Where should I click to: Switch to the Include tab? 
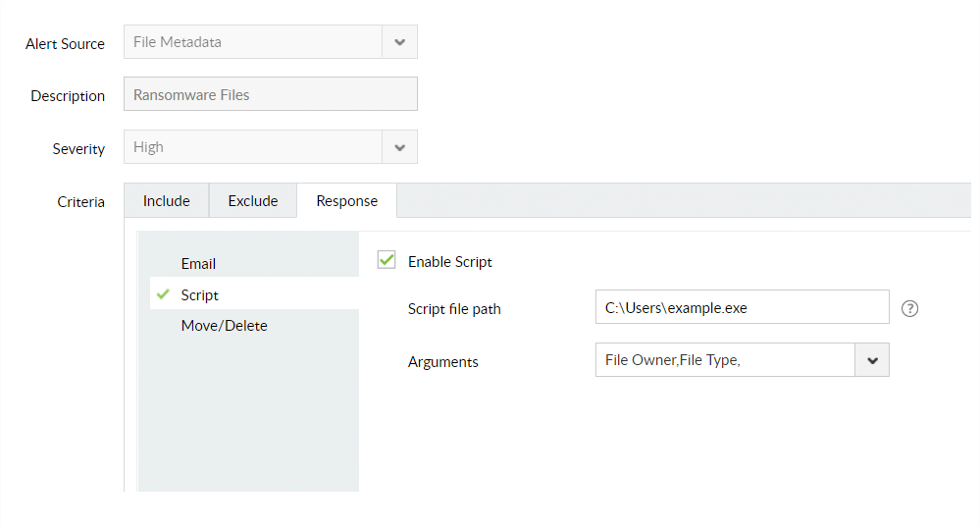[167, 201]
